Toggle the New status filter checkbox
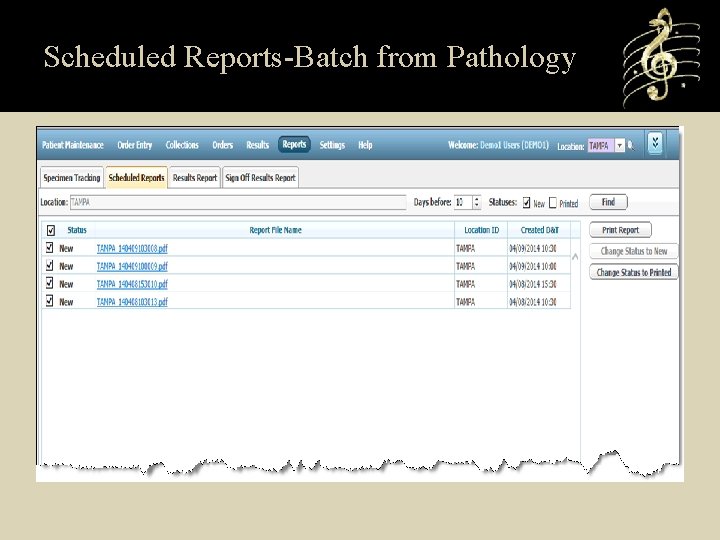The height and width of the screenshot is (540, 720). pos(526,202)
